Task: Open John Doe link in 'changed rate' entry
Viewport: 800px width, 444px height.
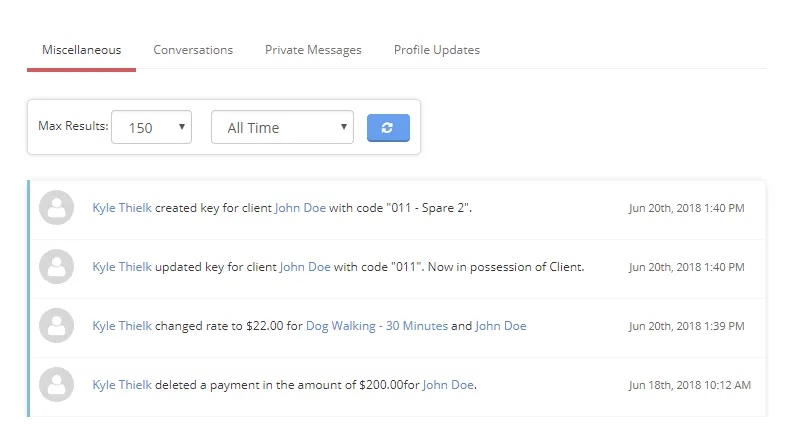Action: coord(501,326)
